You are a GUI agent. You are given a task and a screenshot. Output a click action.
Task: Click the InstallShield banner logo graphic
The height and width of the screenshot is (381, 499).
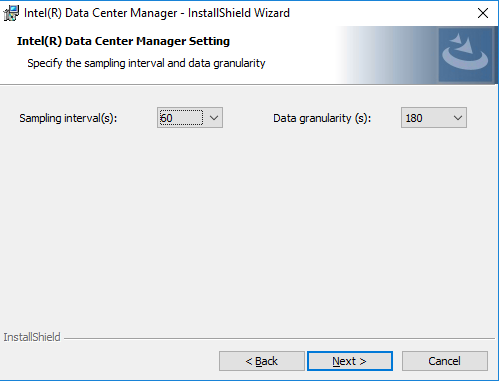(465, 55)
